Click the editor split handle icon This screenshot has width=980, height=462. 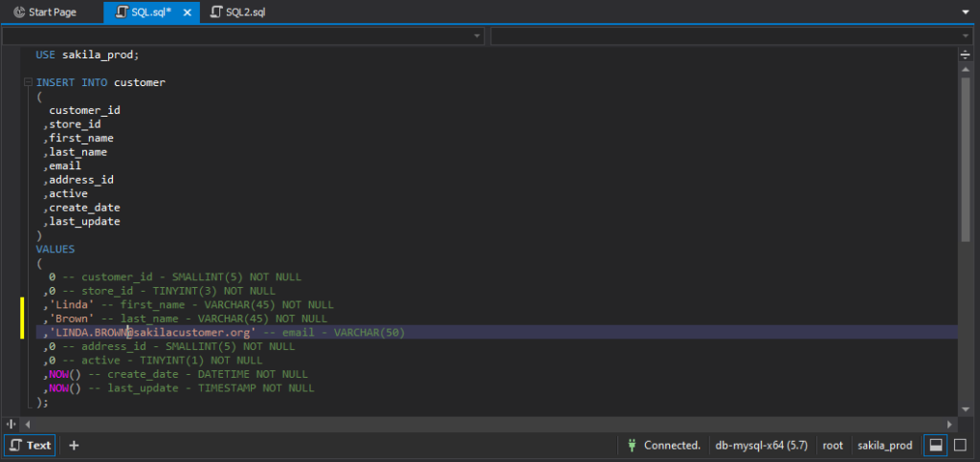coord(965,55)
